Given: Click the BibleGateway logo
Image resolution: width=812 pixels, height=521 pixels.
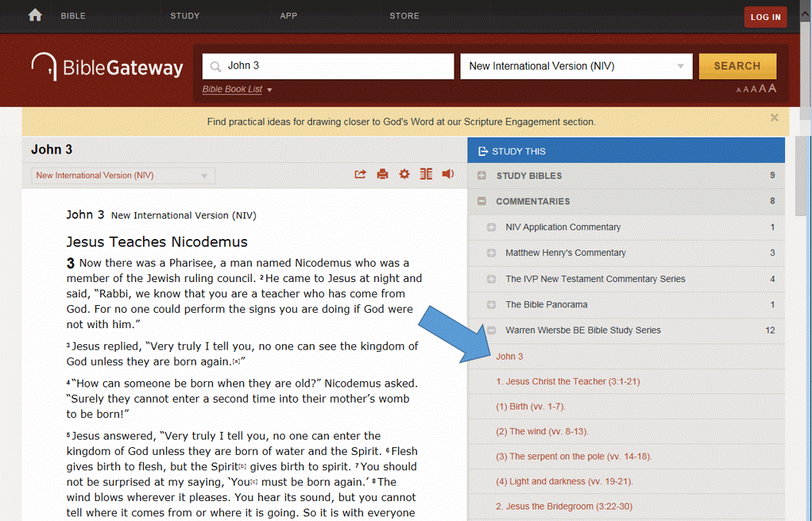Looking at the screenshot, I should point(107,68).
